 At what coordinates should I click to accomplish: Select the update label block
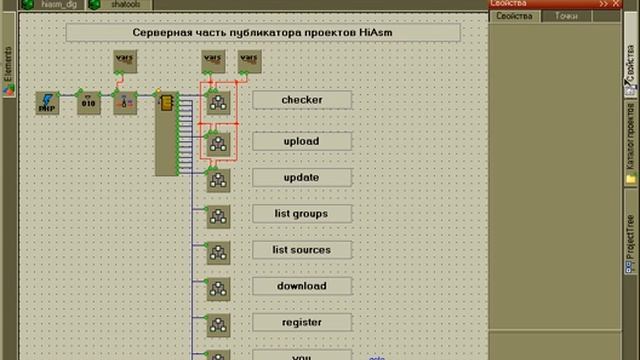[x=302, y=178]
